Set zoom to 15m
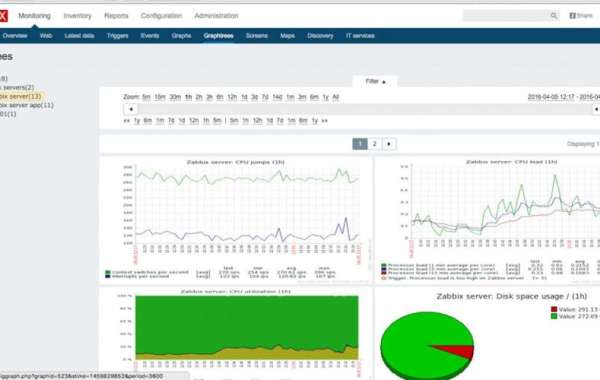The image size is (600, 380). pos(160,97)
